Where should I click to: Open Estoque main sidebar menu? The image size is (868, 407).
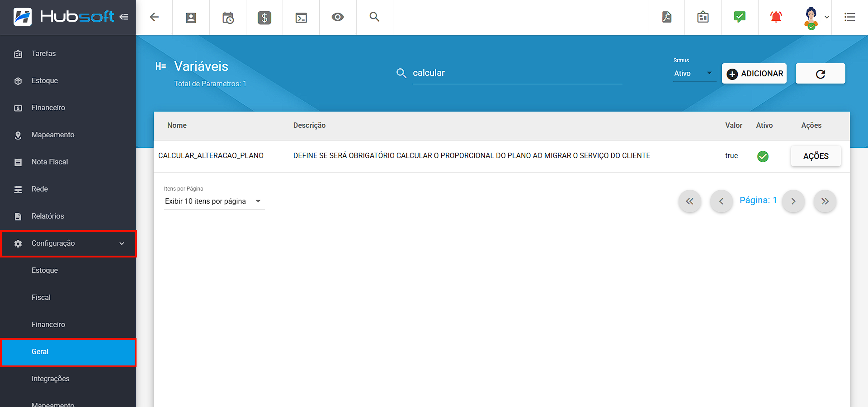click(x=68, y=80)
